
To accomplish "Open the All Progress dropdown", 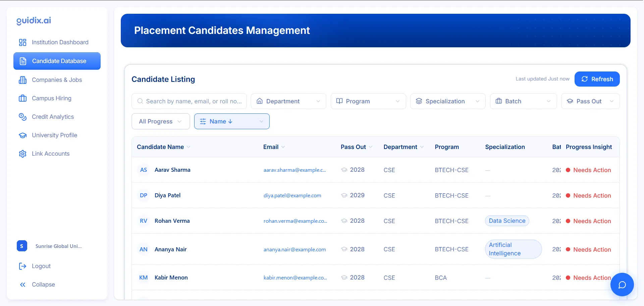I will pos(161,121).
